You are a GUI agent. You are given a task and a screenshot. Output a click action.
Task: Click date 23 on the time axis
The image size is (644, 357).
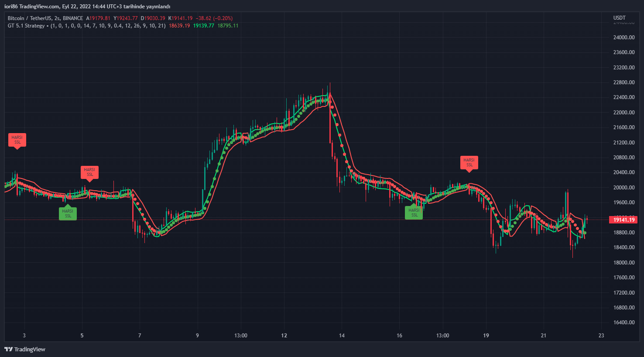click(x=601, y=336)
